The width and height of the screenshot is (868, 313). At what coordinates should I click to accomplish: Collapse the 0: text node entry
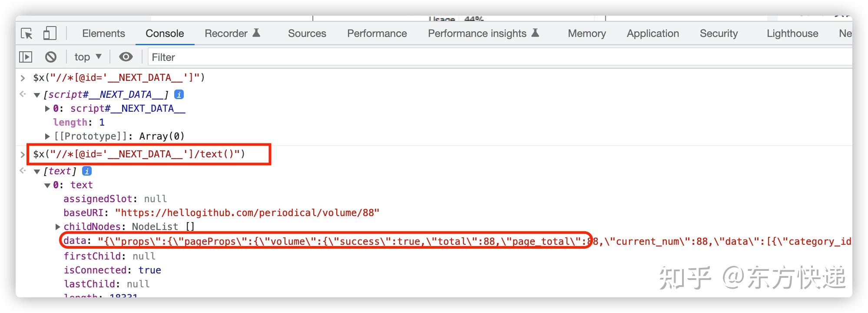47,185
